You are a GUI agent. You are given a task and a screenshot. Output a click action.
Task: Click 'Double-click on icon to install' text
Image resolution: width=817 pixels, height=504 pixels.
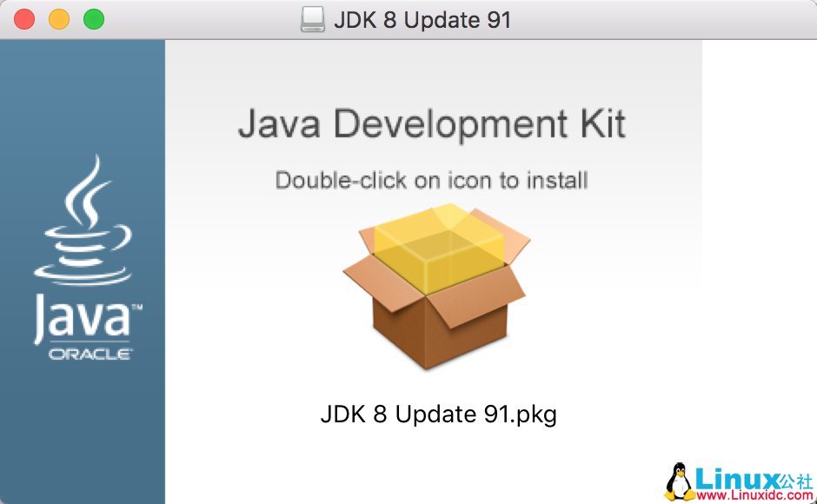[x=431, y=181]
